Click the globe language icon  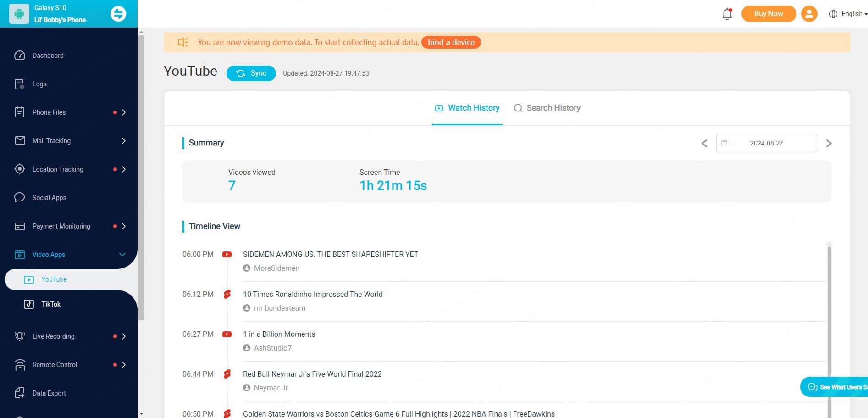point(833,14)
